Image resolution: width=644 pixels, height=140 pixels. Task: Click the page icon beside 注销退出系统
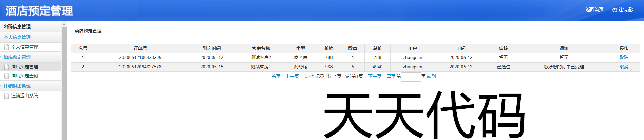click(6, 96)
